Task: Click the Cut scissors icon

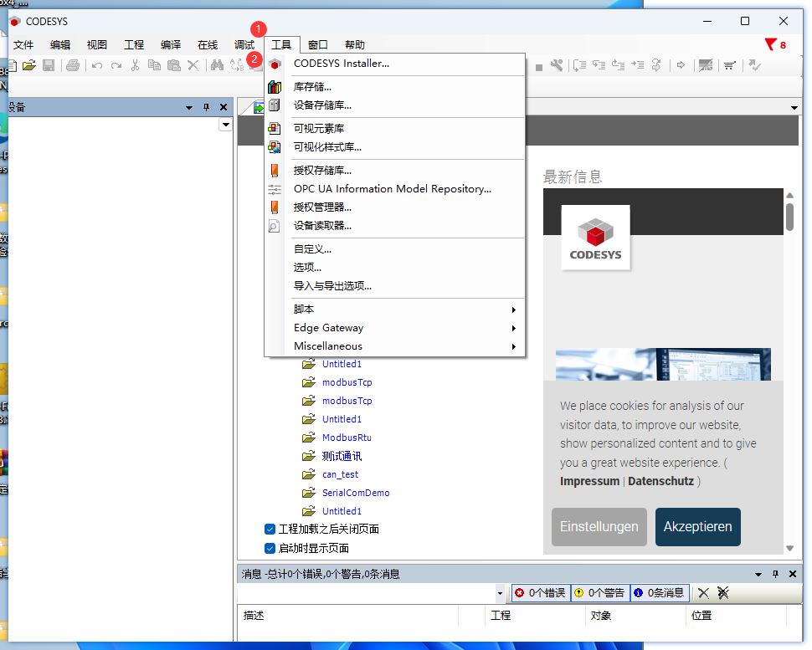Action: coord(135,65)
